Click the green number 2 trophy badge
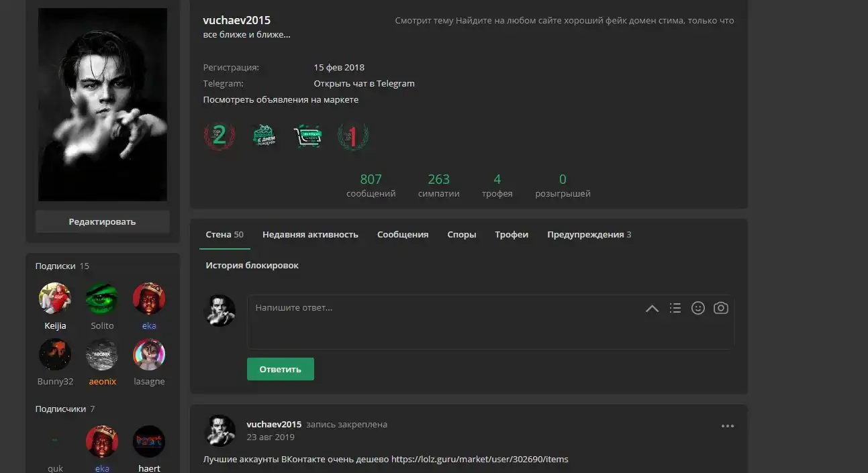The image size is (868, 473). coord(220,137)
